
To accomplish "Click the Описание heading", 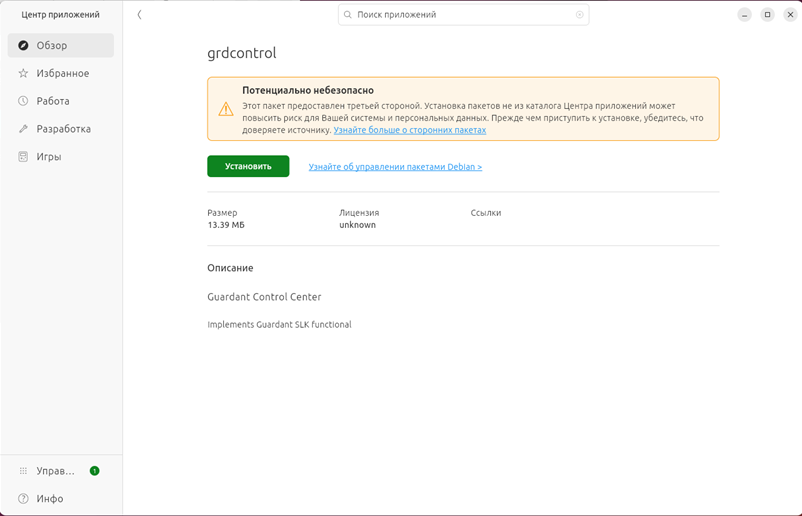I will pos(230,268).
